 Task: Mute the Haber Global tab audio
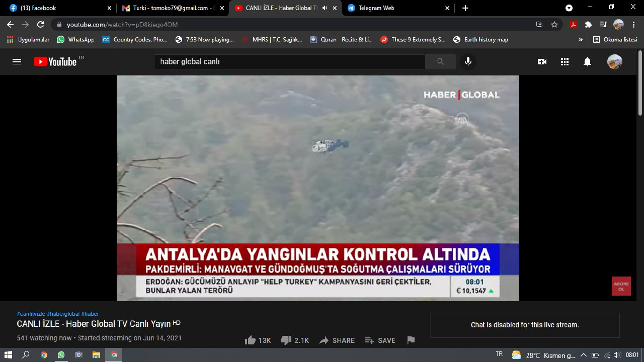pyautogui.click(x=325, y=8)
